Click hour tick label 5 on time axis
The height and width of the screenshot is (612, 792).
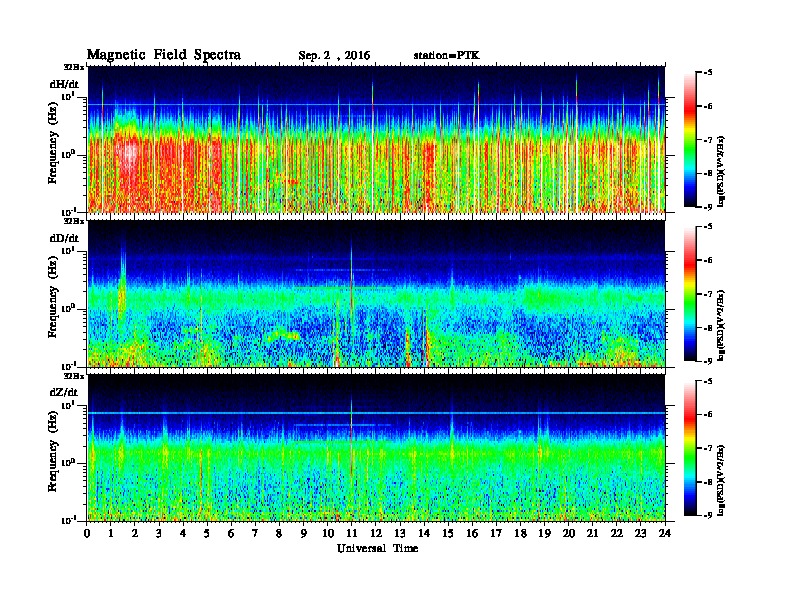click(x=207, y=534)
